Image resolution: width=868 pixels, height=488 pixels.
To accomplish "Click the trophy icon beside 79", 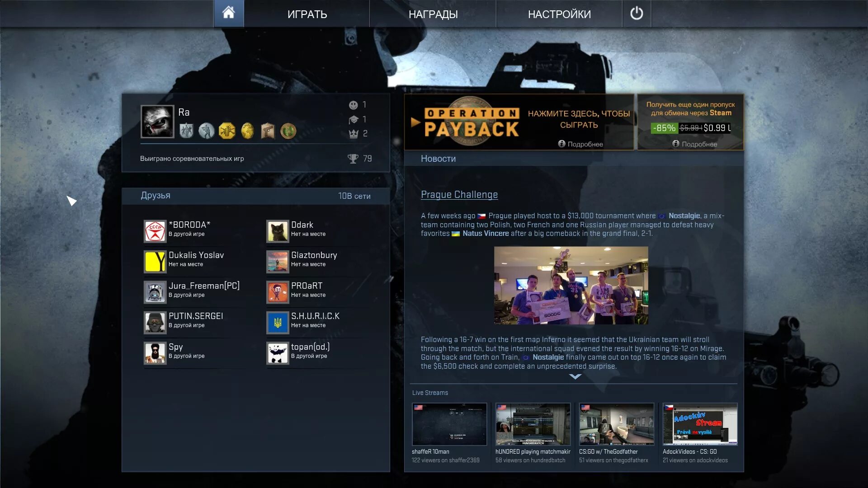I will point(353,159).
